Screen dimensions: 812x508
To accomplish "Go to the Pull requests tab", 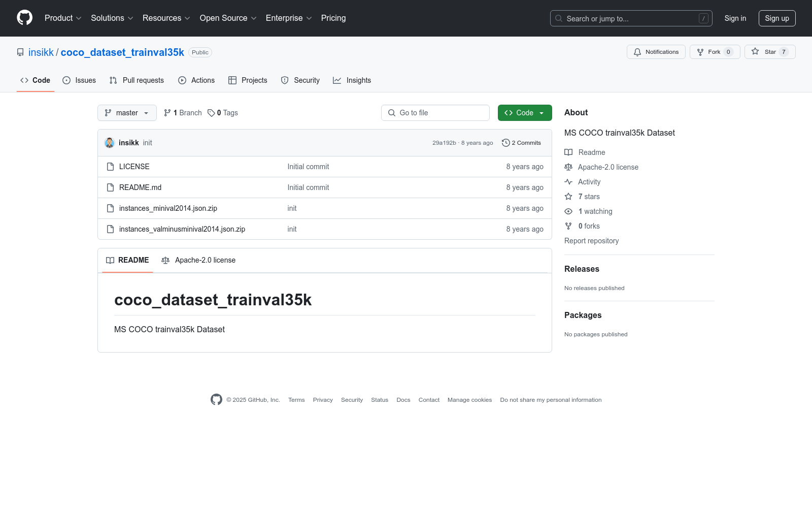I will click(x=137, y=80).
